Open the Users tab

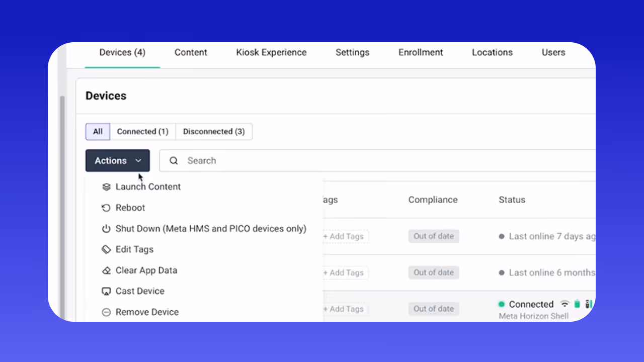tap(553, 52)
